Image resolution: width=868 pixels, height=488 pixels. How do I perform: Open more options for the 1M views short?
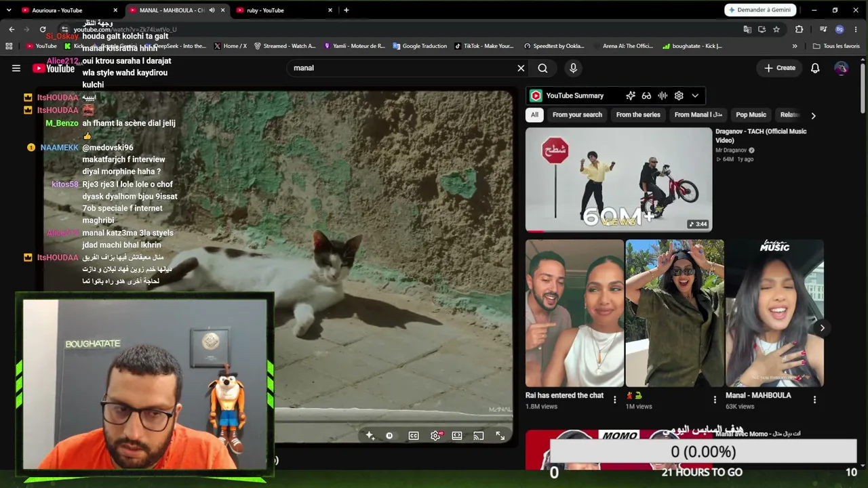(x=715, y=400)
